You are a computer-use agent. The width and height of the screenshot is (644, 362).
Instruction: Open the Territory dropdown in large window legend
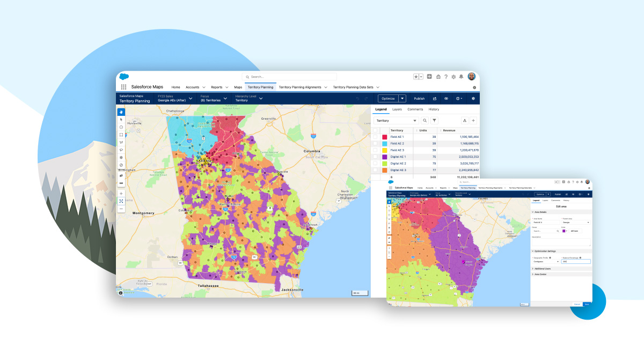(x=396, y=121)
